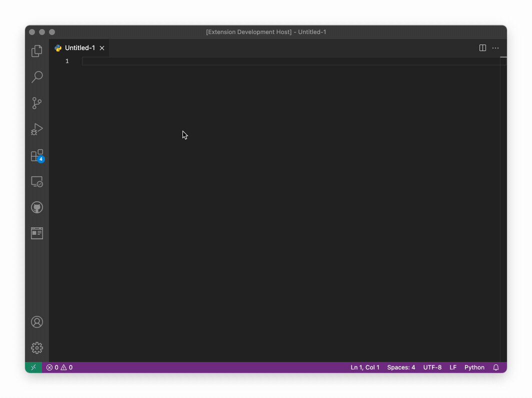Open the Source Control view
The image size is (532, 398).
click(37, 103)
